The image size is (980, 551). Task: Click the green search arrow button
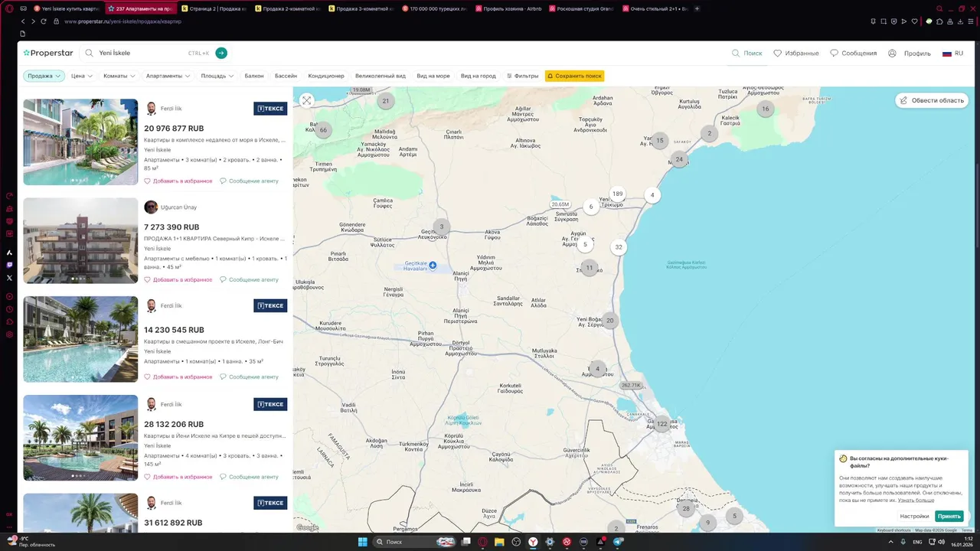click(x=221, y=53)
